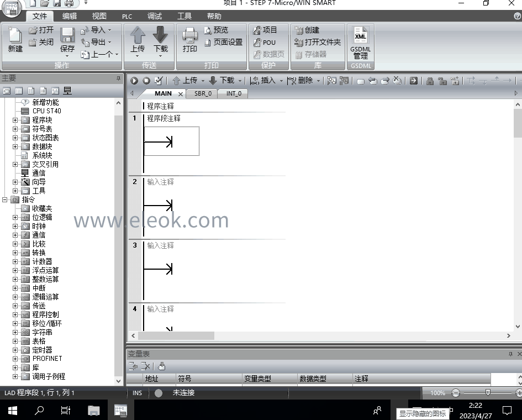Save the project with 保存
This screenshot has width=522, height=420.
point(67,39)
